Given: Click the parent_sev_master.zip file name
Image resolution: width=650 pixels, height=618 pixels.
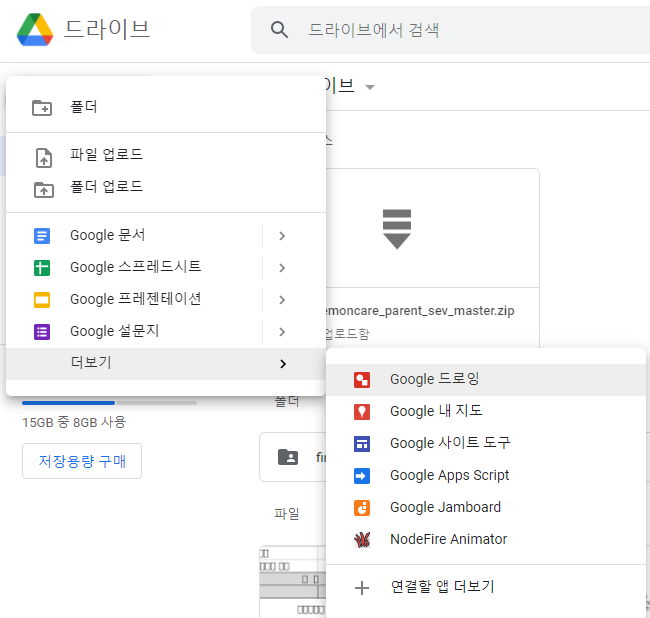Looking at the screenshot, I should pos(420,311).
